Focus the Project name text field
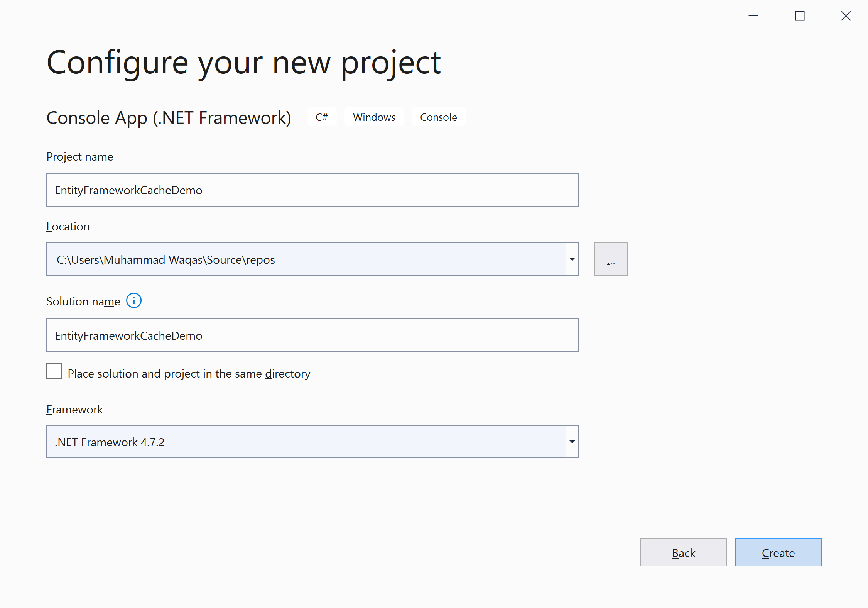868x608 pixels. 312,190
